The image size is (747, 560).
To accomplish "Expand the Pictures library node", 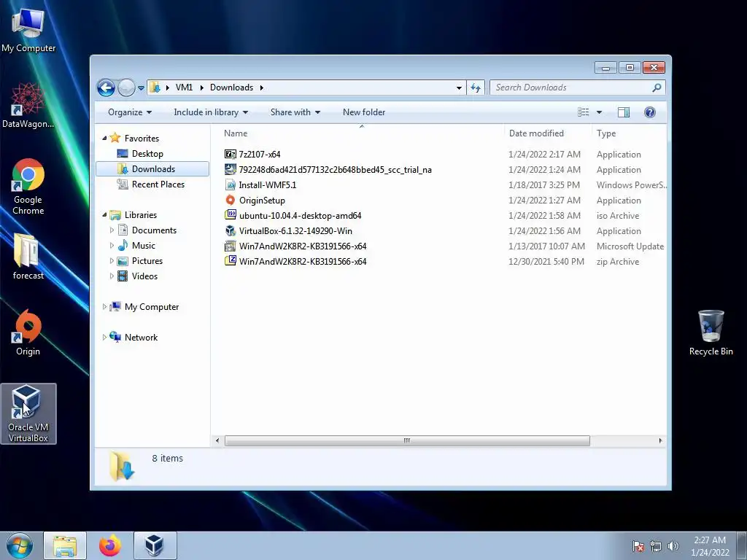I will pos(112,261).
